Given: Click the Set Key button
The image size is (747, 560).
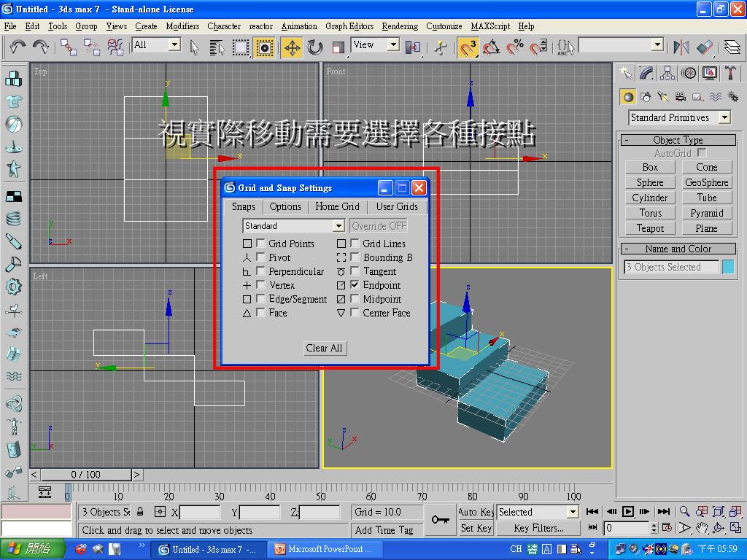Looking at the screenshot, I should [x=476, y=528].
